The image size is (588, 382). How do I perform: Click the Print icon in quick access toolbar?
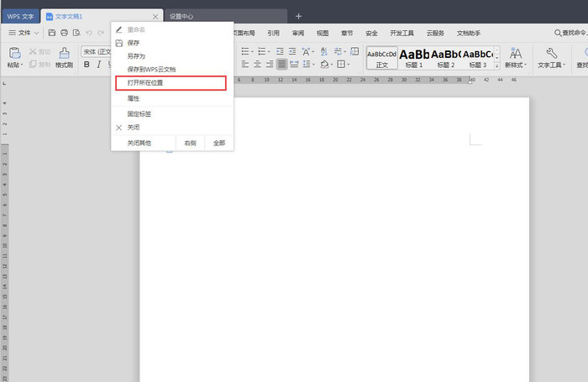pyautogui.click(x=65, y=33)
